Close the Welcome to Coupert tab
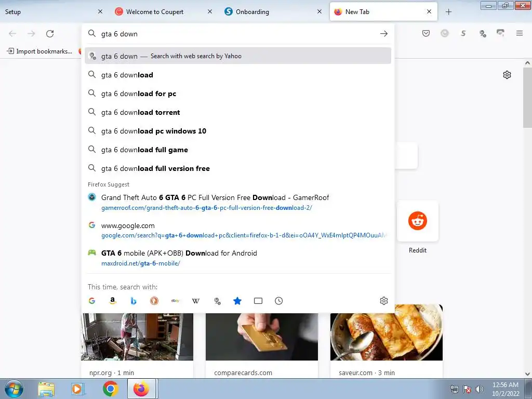The width and height of the screenshot is (532, 399). click(210, 12)
